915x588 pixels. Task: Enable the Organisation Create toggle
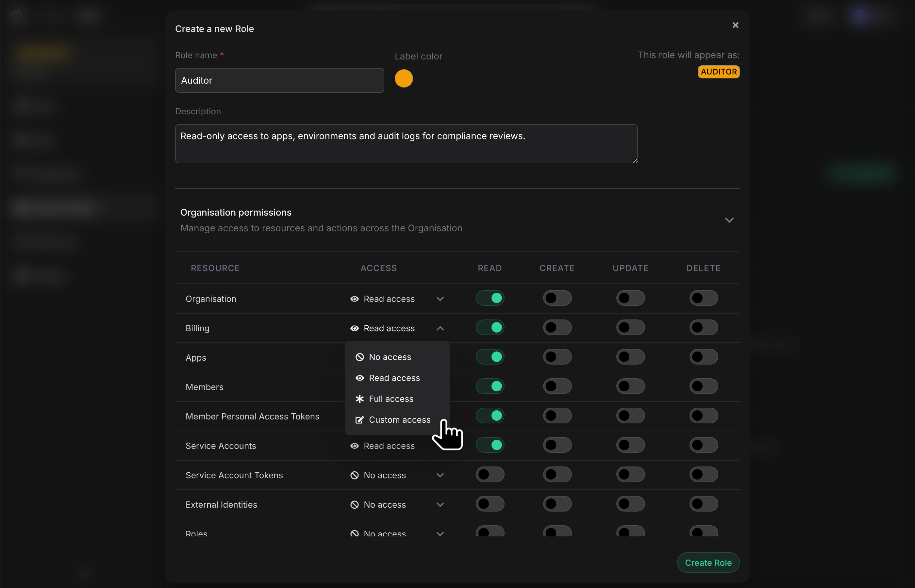[557, 298]
